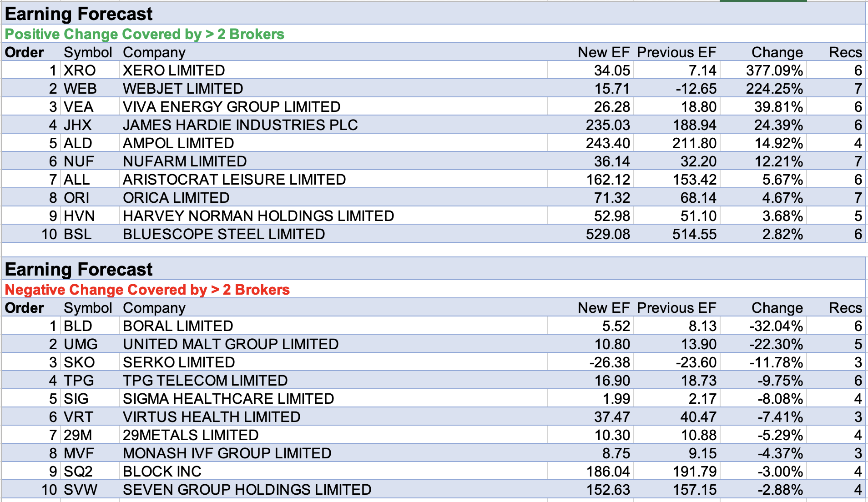This screenshot has height=502, width=868.
Task: Select the BORAL LIMITED company cell
Action: (x=178, y=326)
